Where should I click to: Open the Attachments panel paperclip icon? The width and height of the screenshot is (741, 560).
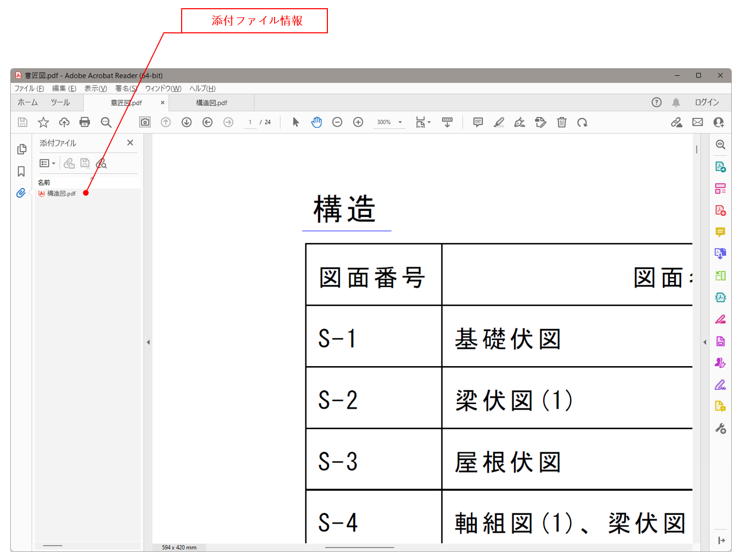point(21,193)
